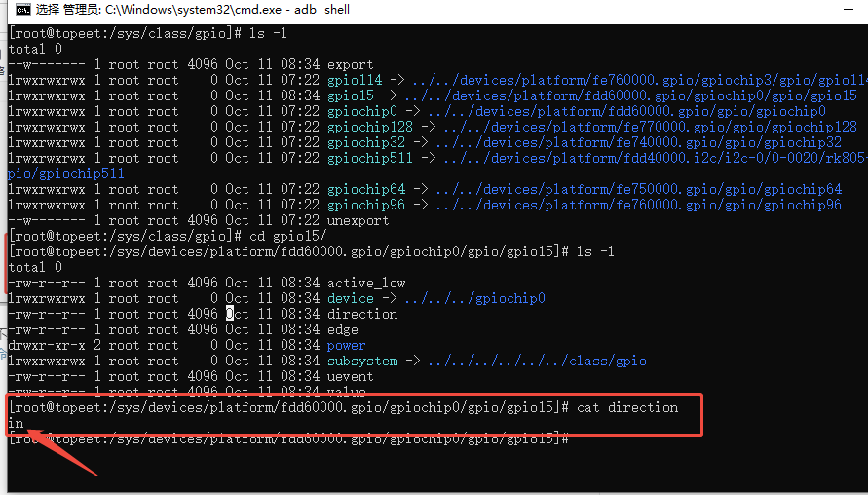Click the 'subsystem' symlink name
Viewport: 868px width, 495px height.
point(362,361)
